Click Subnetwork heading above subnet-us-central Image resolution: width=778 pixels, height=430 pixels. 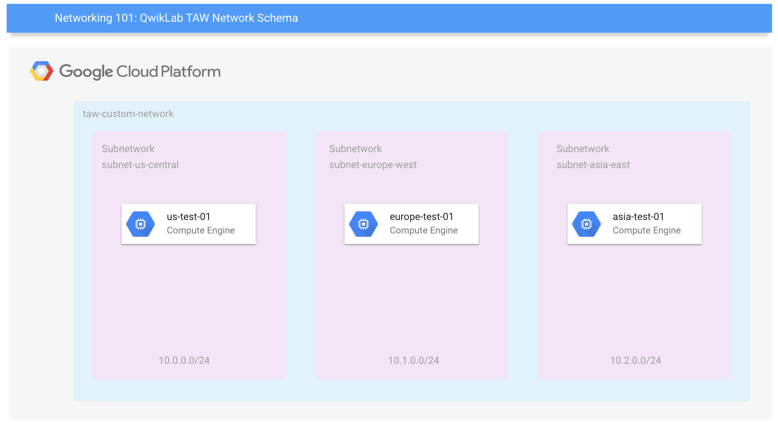point(128,149)
